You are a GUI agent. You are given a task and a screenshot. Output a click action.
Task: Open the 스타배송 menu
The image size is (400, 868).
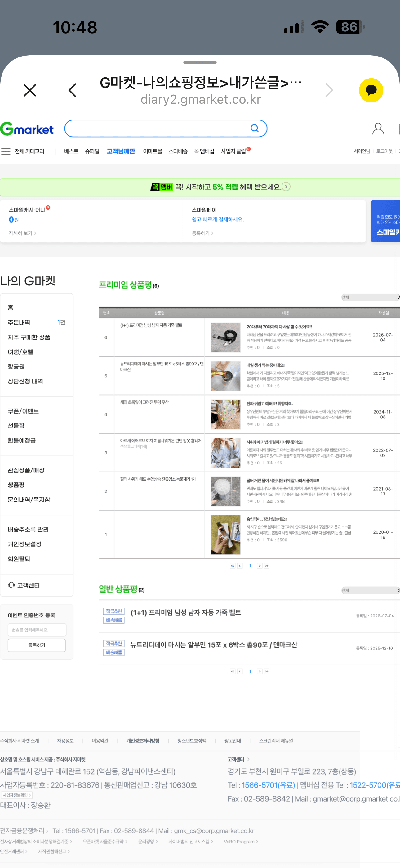pyautogui.click(x=178, y=151)
